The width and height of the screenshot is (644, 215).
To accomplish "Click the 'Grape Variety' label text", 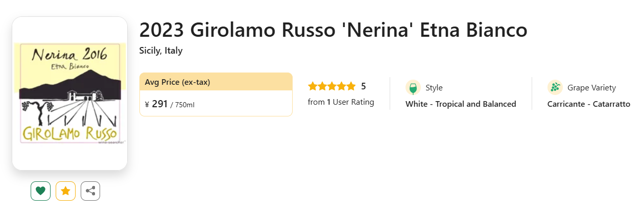I will click(x=591, y=88).
